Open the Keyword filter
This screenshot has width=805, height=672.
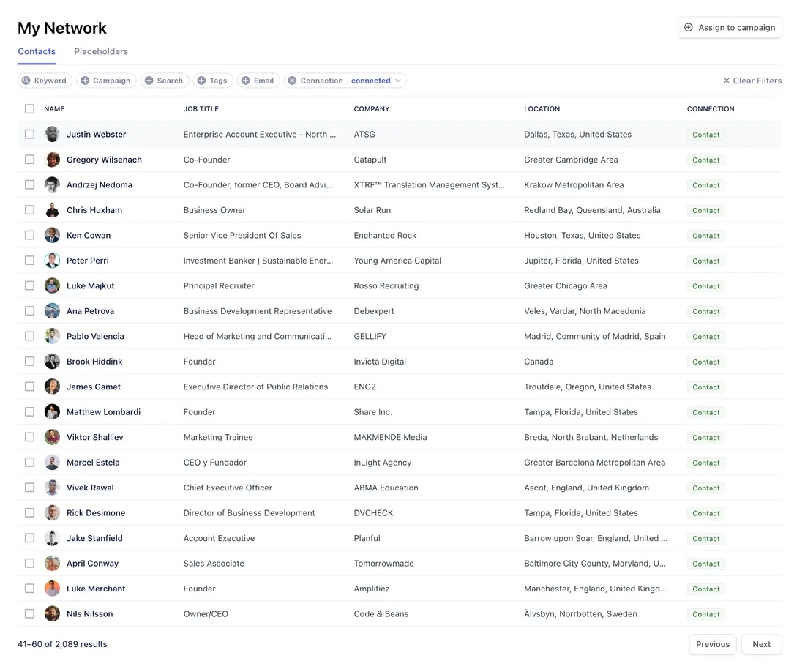pyautogui.click(x=45, y=81)
